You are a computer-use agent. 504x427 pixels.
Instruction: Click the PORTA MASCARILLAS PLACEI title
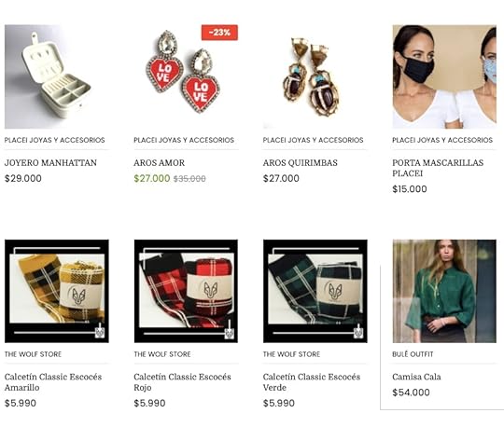click(x=438, y=168)
